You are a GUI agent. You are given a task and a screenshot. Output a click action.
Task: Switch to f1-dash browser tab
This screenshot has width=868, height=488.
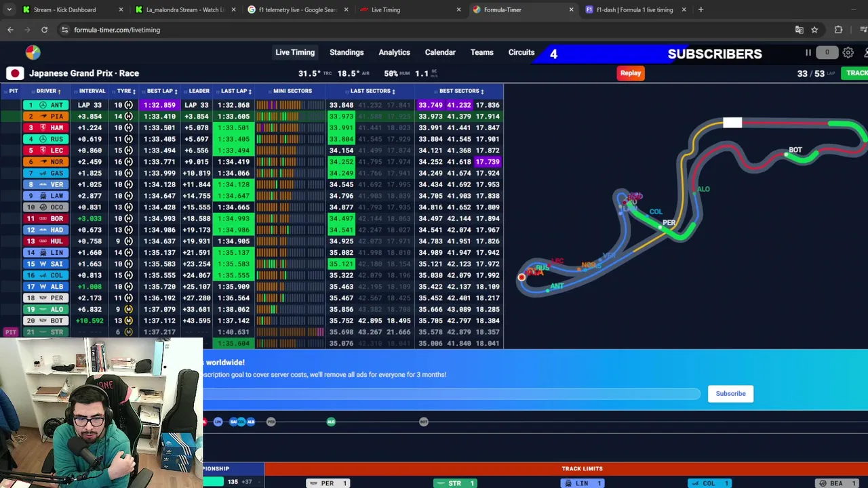tap(635, 9)
